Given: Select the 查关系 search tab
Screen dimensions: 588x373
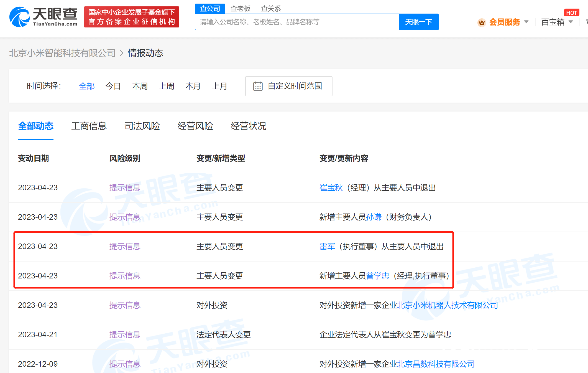Looking at the screenshot, I should tap(271, 9).
